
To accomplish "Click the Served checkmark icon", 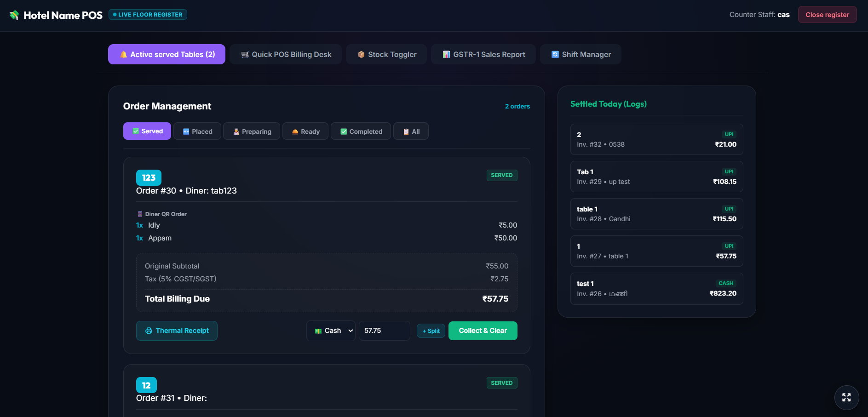I will pos(136,131).
